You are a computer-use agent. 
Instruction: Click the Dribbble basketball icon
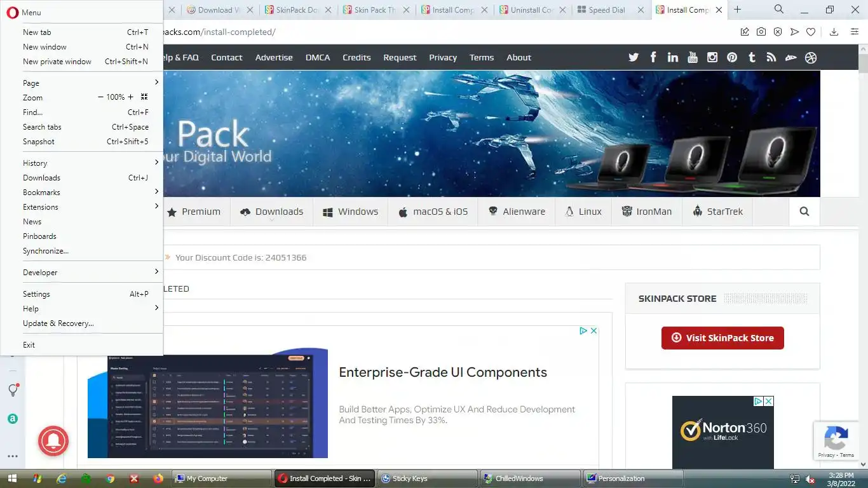tap(811, 57)
